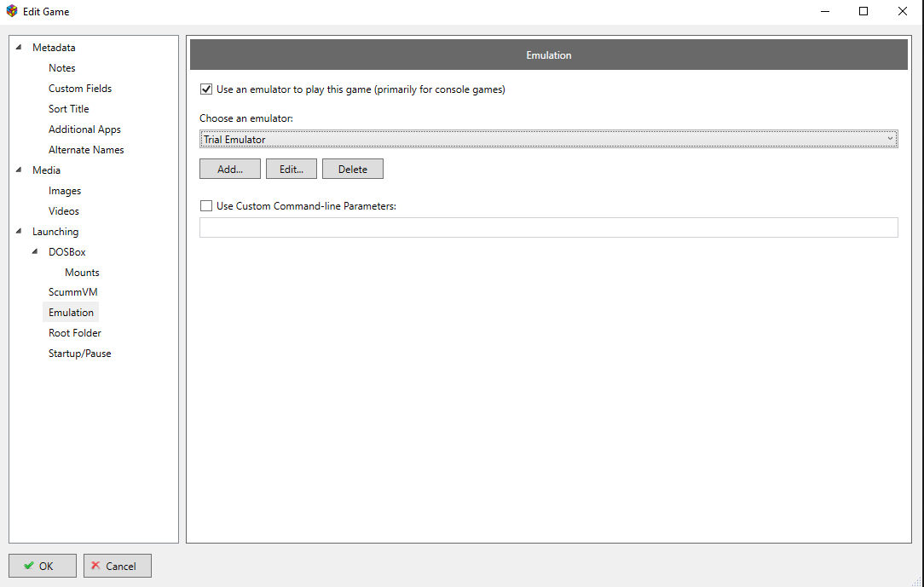Confirm changes with the OK button
The width and height of the screenshot is (924, 587).
pos(43,566)
